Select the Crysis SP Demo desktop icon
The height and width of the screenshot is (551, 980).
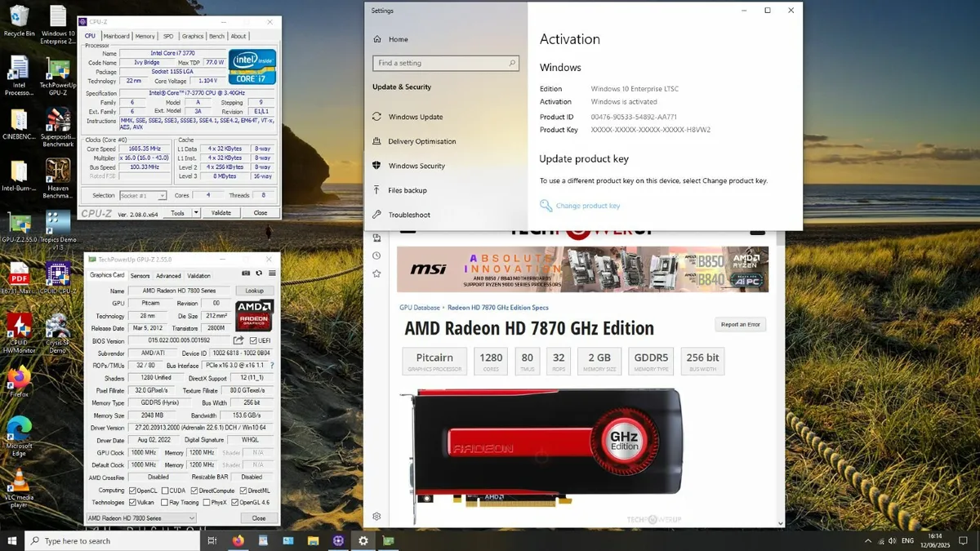click(x=58, y=333)
